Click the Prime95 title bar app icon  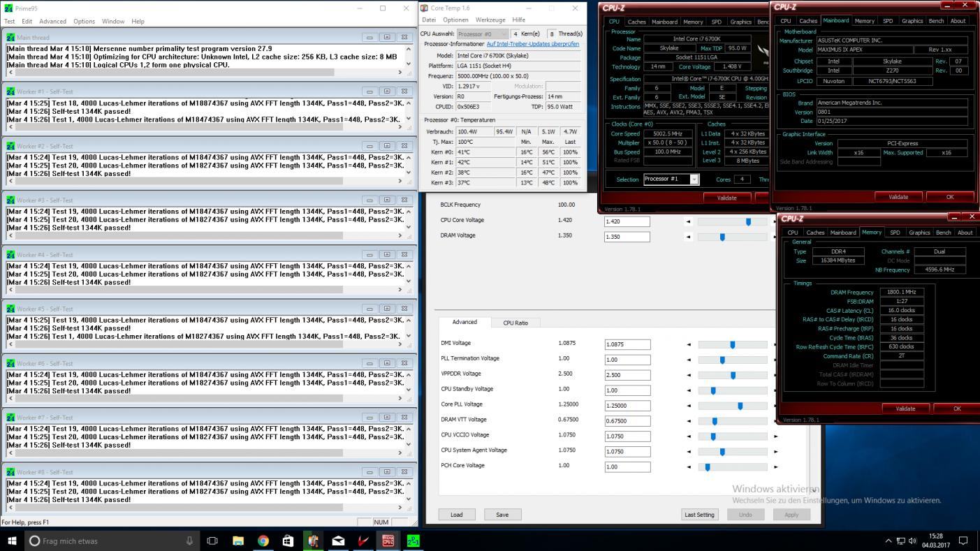(8, 8)
